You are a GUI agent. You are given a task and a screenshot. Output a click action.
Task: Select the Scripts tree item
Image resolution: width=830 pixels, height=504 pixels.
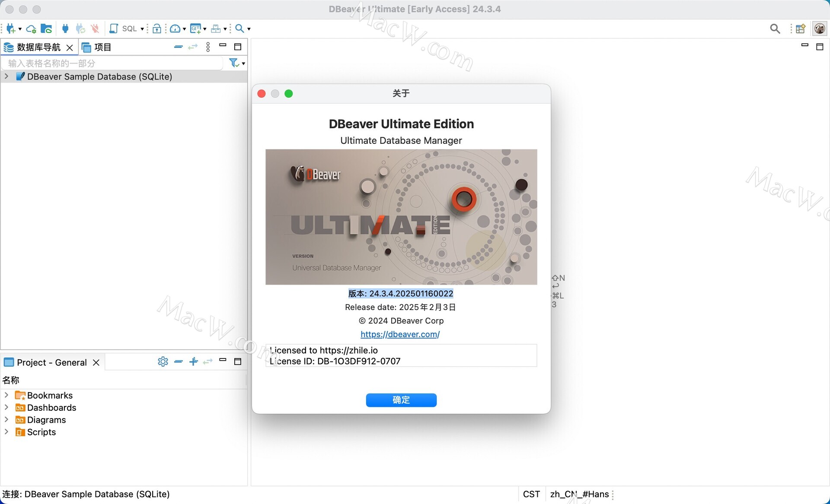[x=41, y=432]
